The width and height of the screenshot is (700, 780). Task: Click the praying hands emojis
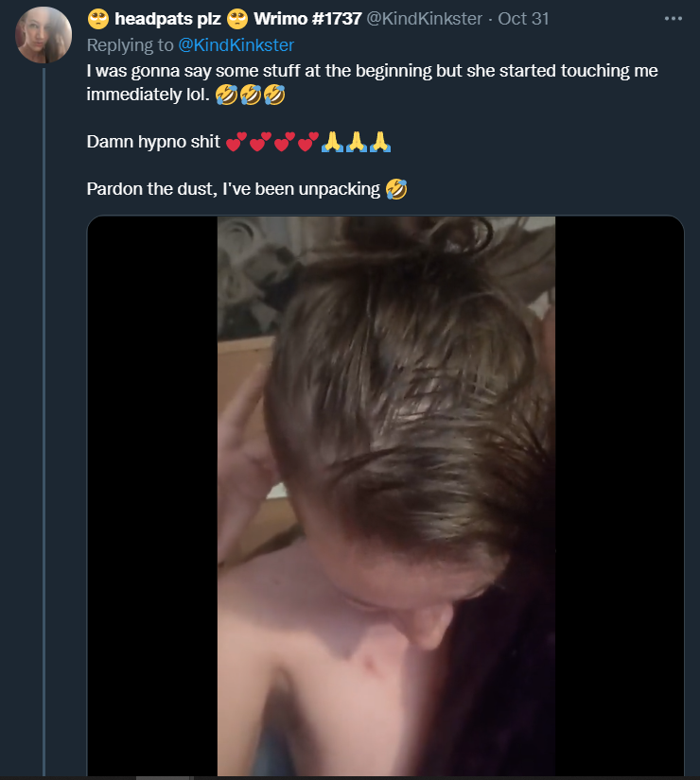click(x=356, y=142)
